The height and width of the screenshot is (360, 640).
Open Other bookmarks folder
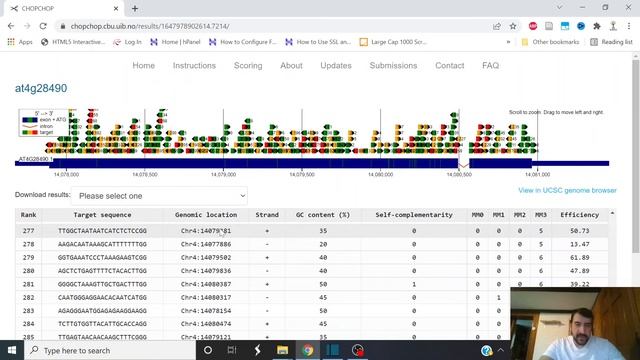click(550, 42)
